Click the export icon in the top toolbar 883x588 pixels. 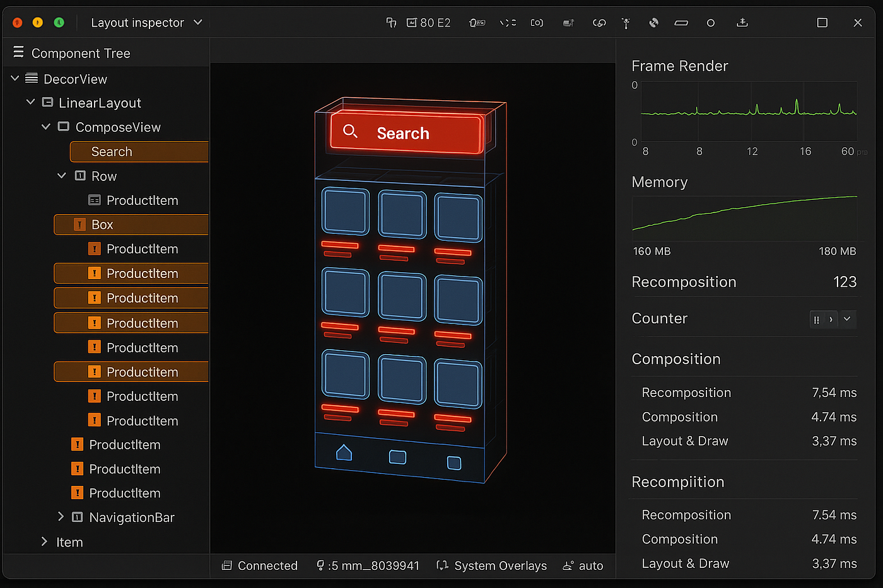[x=742, y=23]
